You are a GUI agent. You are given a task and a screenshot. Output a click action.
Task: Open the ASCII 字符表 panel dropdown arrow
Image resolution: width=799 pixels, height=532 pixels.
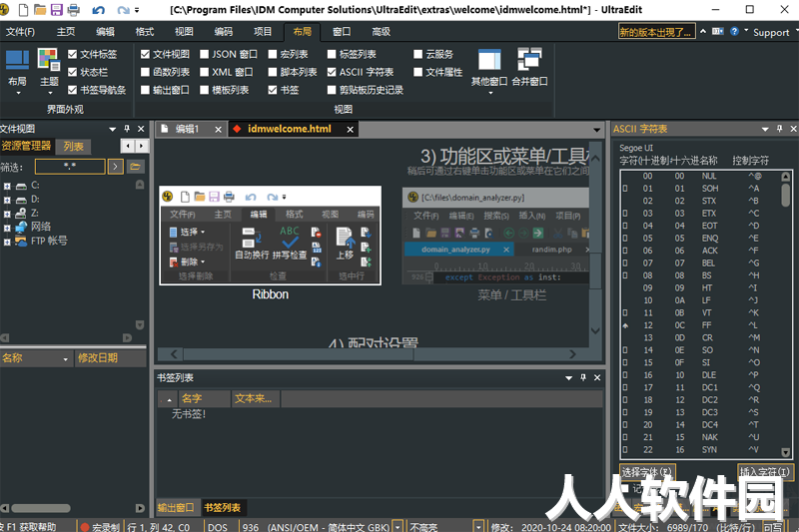click(x=765, y=129)
